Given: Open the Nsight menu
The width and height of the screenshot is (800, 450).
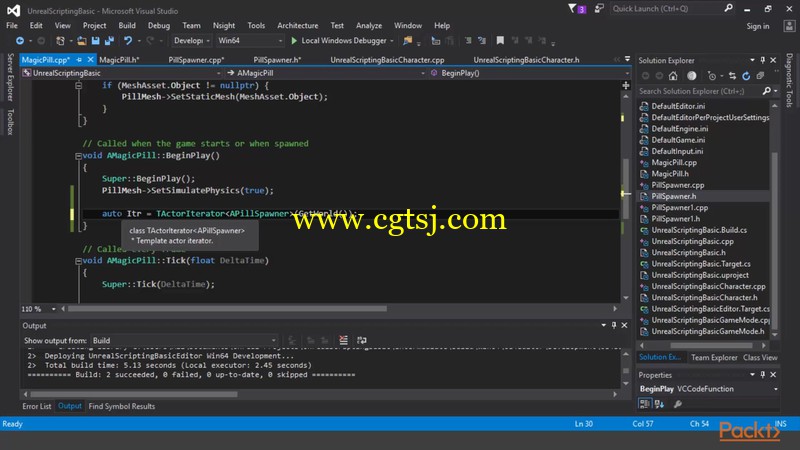Looking at the screenshot, I should [x=224, y=26].
